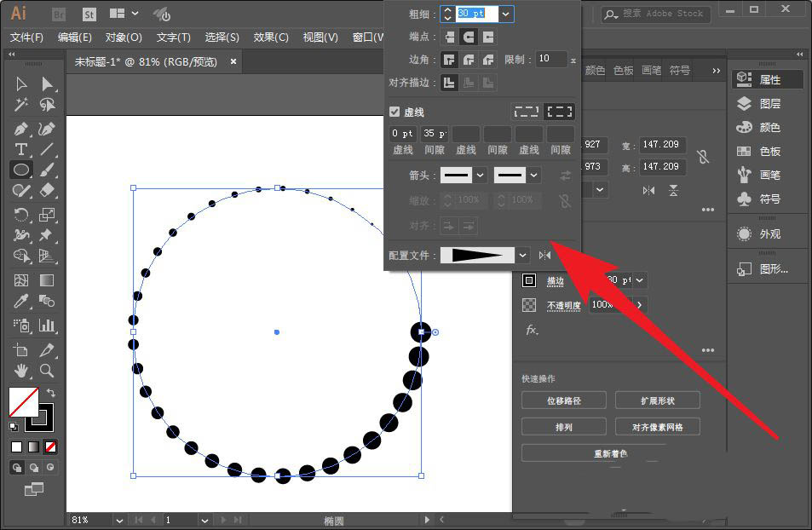
Task: Select the Paintbrush tool
Action: pyautogui.click(x=47, y=170)
